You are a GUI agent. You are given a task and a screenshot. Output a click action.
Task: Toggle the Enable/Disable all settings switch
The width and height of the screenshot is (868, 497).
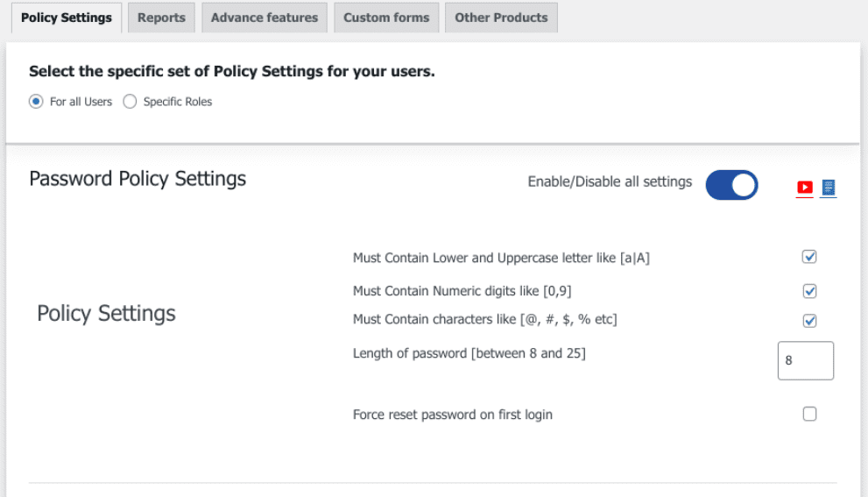731,185
